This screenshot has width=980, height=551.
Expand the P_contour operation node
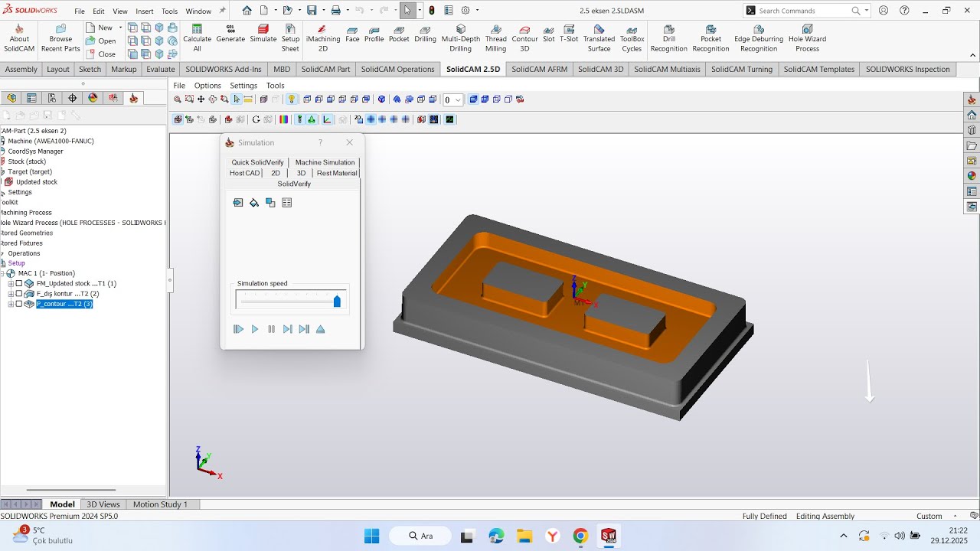click(x=11, y=304)
